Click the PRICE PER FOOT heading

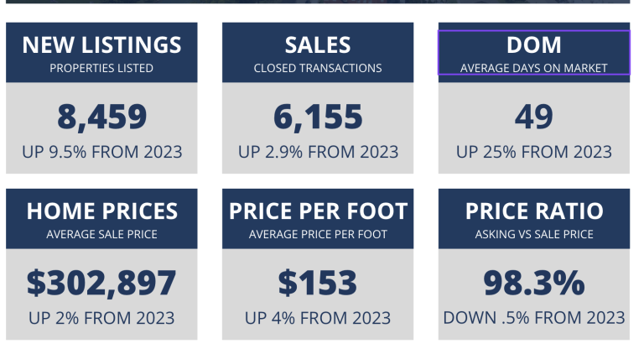tap(318, 211)
